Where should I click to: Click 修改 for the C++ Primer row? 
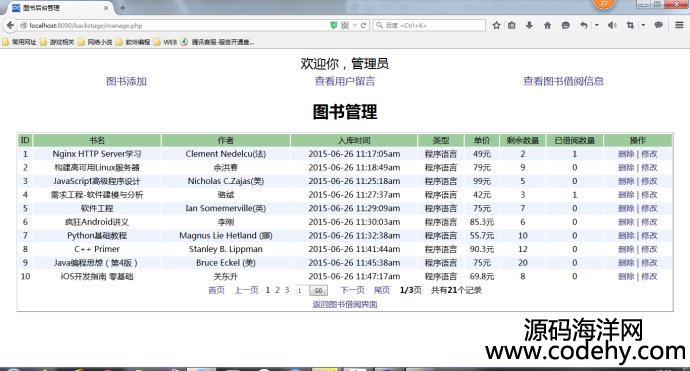click(649, 250)
